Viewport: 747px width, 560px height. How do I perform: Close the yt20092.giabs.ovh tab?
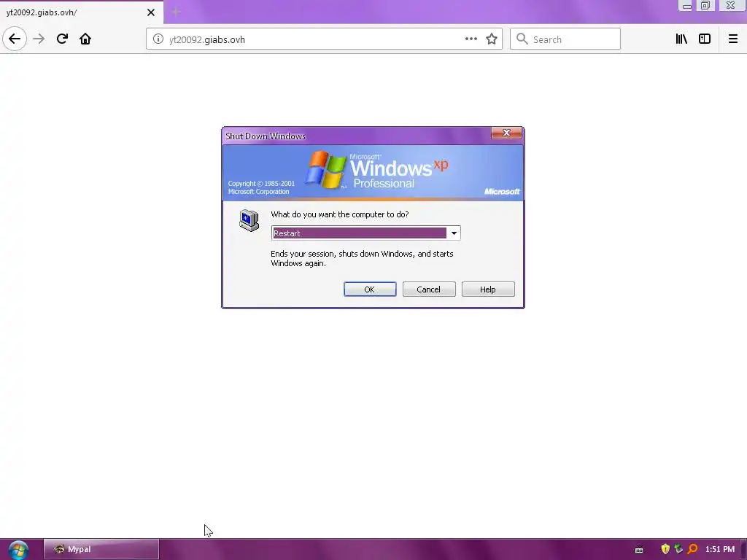(151, 12)
